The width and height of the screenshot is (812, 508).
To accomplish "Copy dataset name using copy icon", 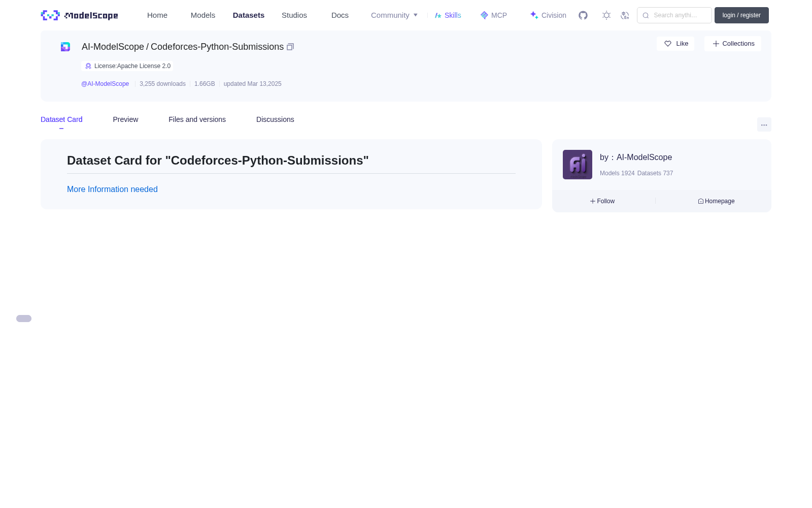I will 290,47.
